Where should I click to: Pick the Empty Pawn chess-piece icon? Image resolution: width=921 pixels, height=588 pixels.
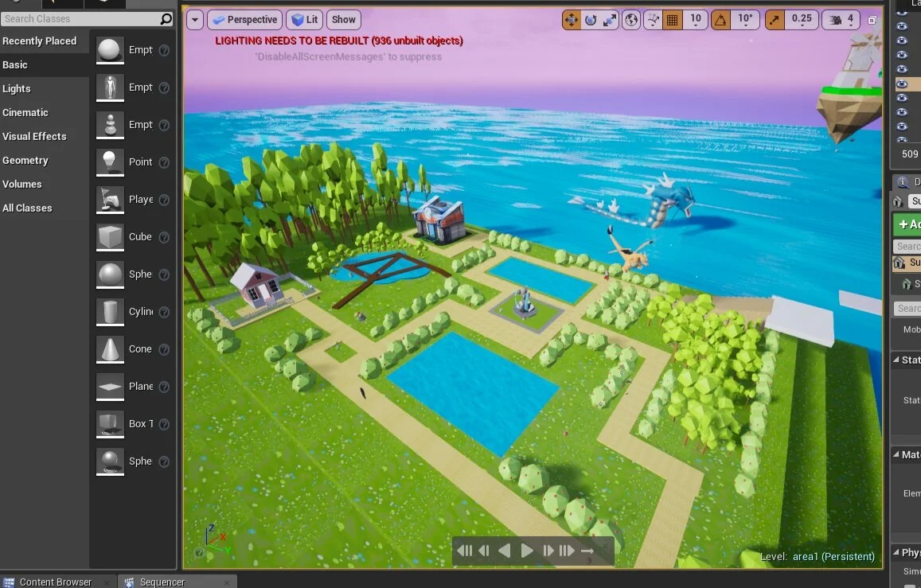(110, 125)
